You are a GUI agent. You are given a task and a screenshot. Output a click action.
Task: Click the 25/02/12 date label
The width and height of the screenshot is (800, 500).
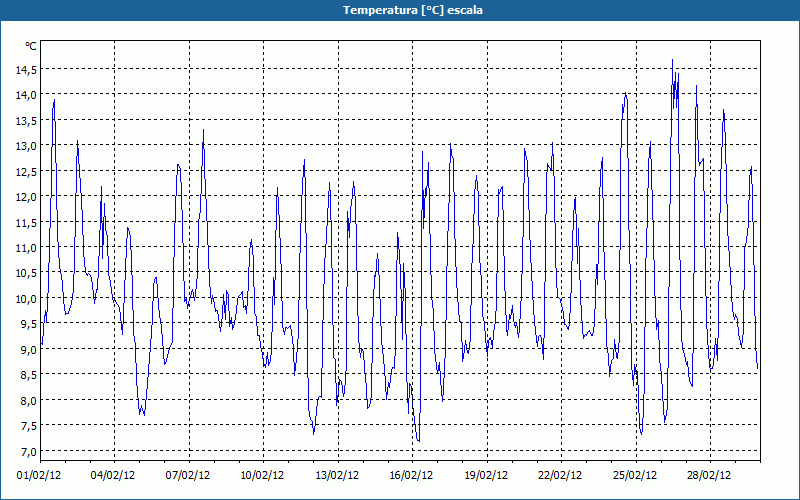pos(635,475)
